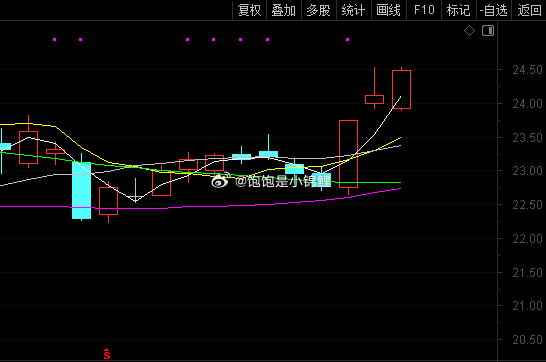Viewport: 546px width, 362px height.
Task: Toggle -自选 watchlist button
Action: [493, 10]
